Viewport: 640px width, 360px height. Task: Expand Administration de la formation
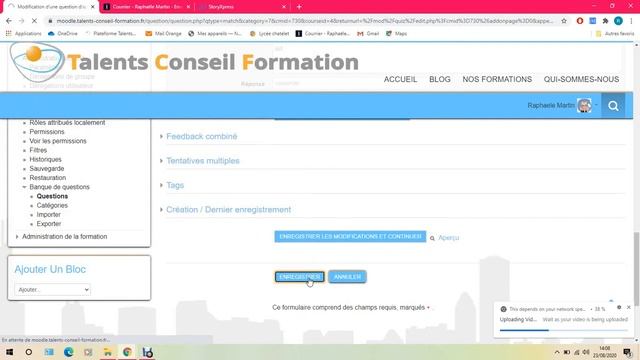pyautogui.click(x=64, y=237)
